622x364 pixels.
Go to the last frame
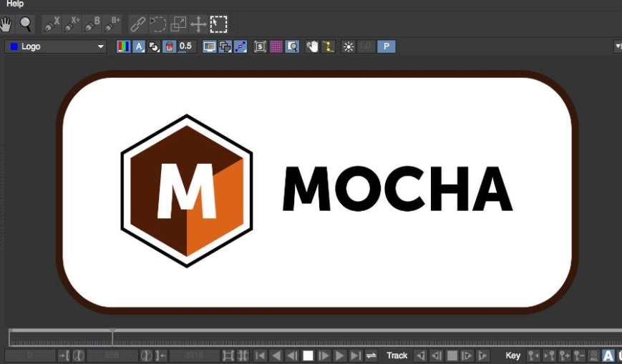(x=356, y=355)
